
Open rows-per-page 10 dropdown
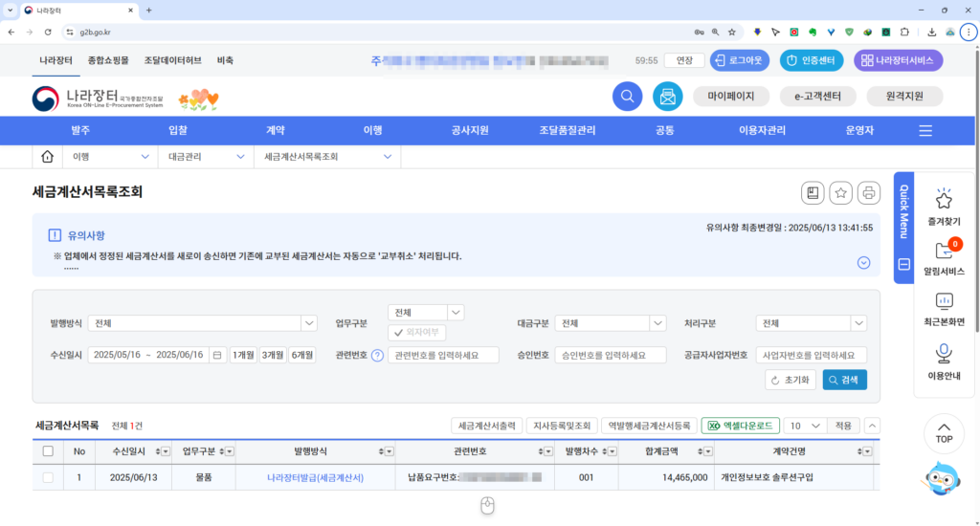click(x=804, y=426)
